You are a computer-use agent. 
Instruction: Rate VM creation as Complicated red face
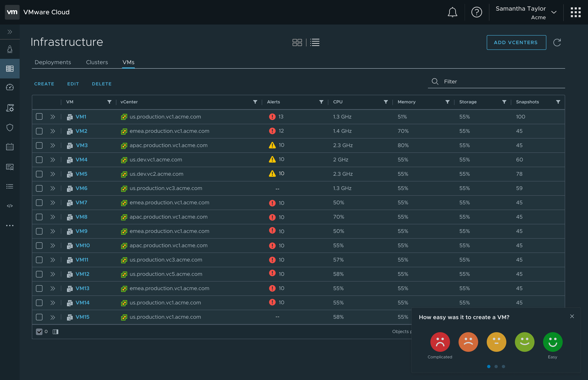point(440,342)
